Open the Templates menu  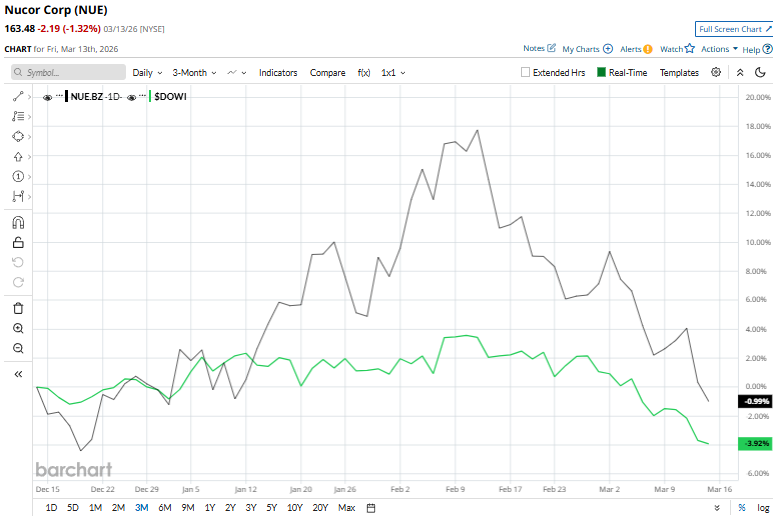679,72
